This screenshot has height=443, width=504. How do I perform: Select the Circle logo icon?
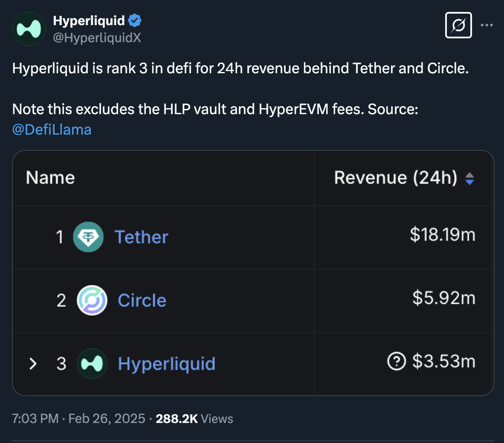coord(91,300)
